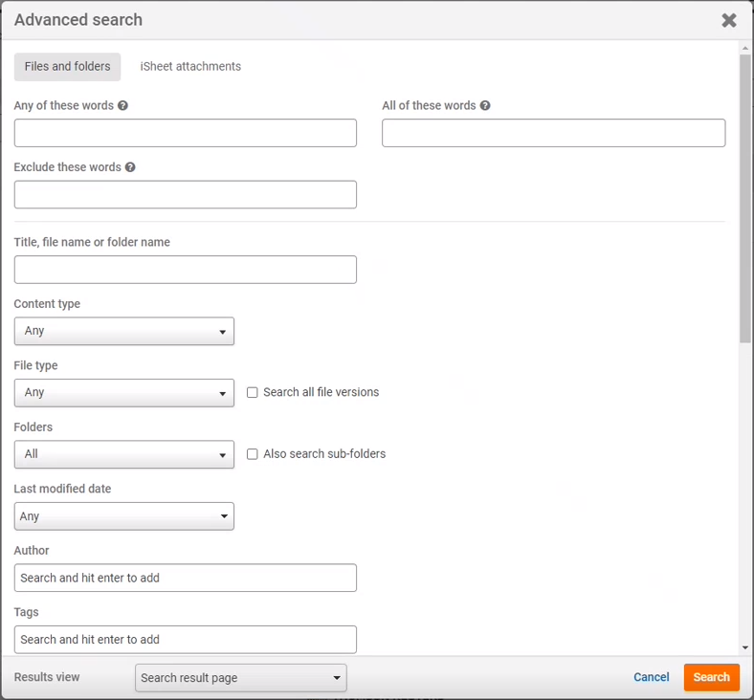Image resolution: width=754 pixels, height=700 pixels.
Task: Switch to iSheet attachments tab
Action: [x=190, y=67]
